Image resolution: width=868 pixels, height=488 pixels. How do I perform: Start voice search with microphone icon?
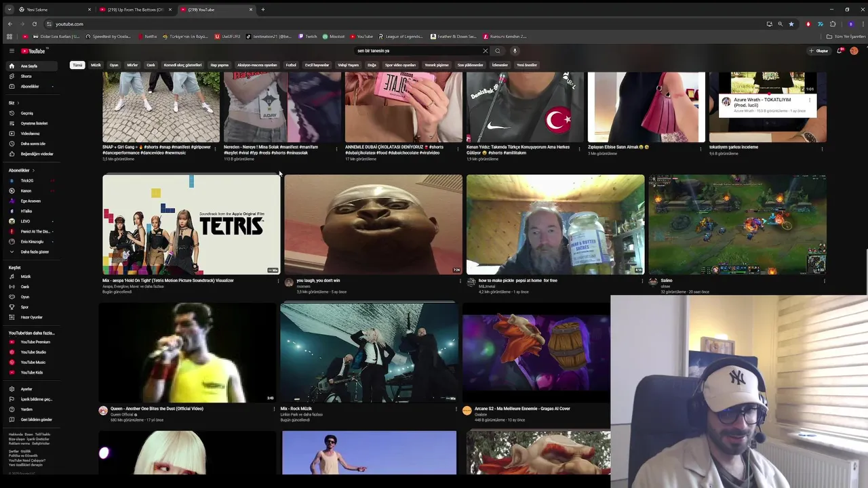pos(515,51)
